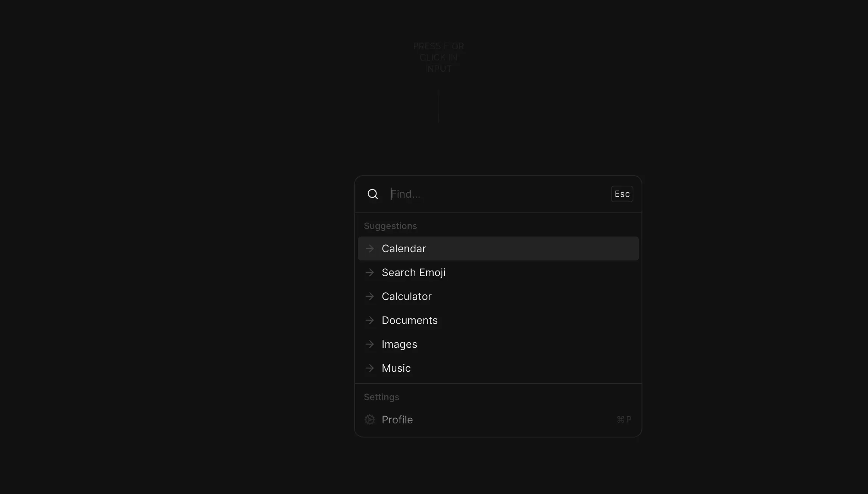Open the Search Emoji command
Viewport: 868px width, 494px height.
[498, 272]
